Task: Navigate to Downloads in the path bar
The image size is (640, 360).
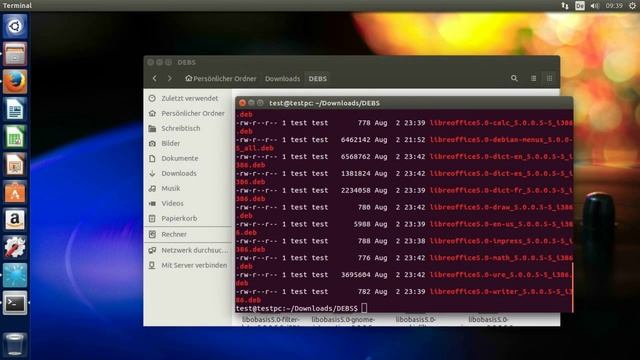Action: tap(282, 78)
